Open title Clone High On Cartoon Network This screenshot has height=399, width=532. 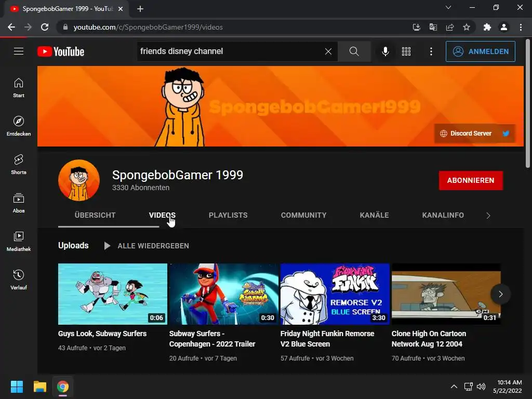point(429,339)
